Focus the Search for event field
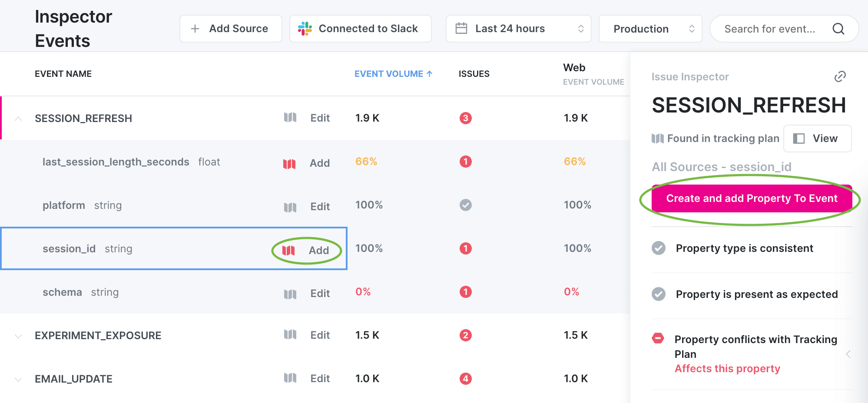This screenshot has width=868, height=403. click(769, 29)
